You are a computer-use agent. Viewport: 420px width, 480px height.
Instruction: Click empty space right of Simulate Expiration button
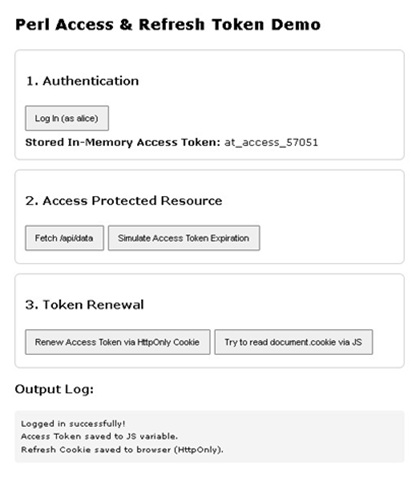coord(330,238)
